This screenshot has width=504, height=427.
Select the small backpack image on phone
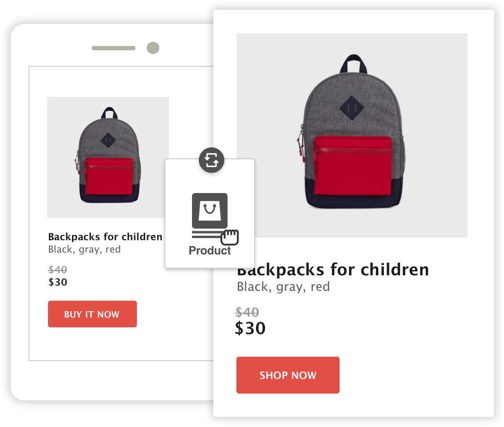tap(108, 157)
